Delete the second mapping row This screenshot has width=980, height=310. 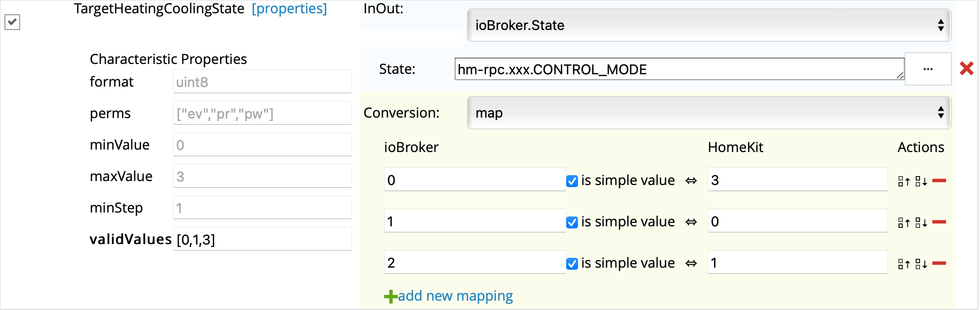(x=939, y=222)
